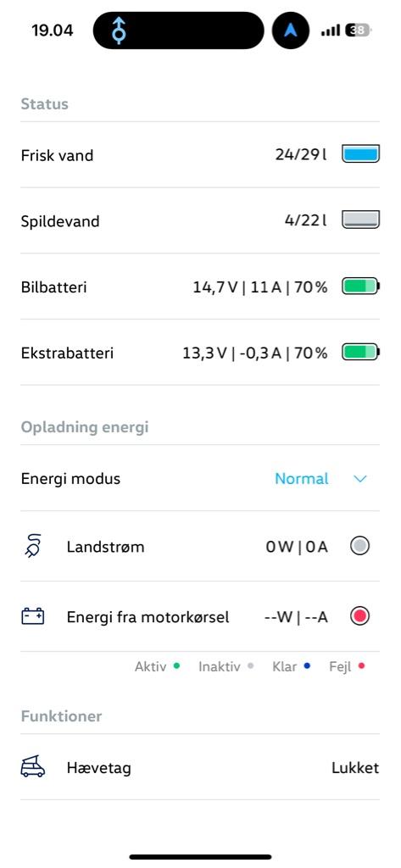Tap the Lukket status of Hævetag
The image size is (401, 868).
click(355, 768)
